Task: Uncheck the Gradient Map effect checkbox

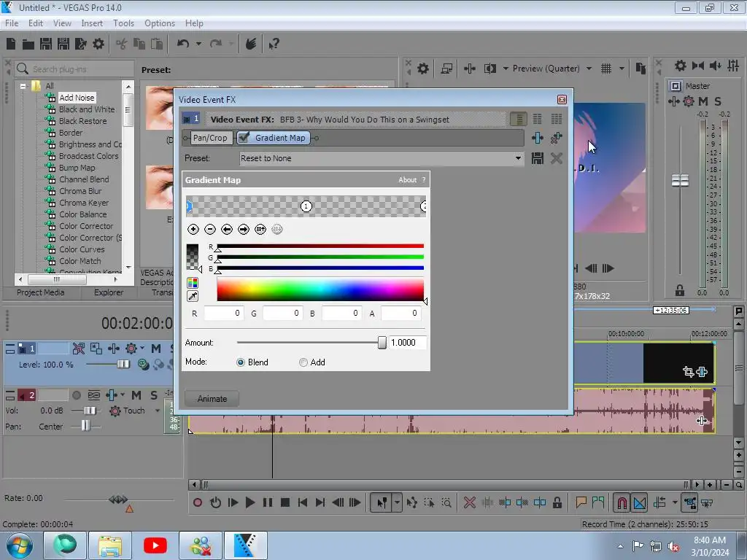Action: [244, 138]
